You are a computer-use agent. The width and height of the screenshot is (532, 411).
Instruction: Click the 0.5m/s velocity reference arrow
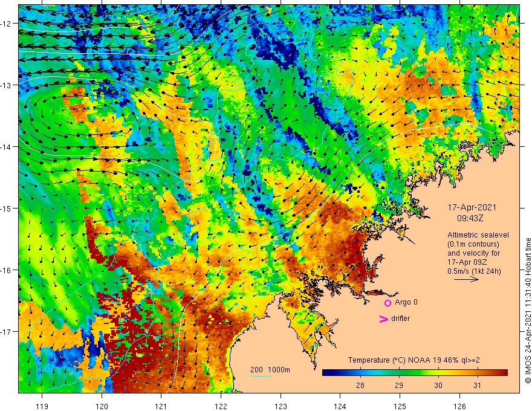click(466, 279)
